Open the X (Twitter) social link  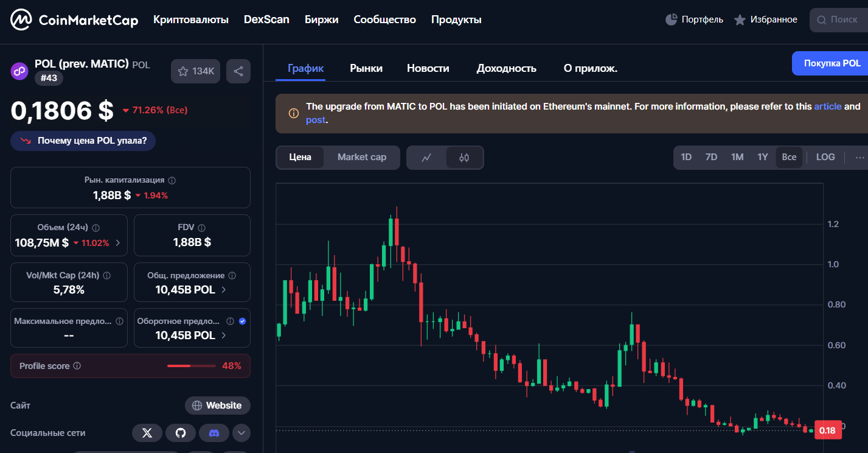(x=147, y=433)
